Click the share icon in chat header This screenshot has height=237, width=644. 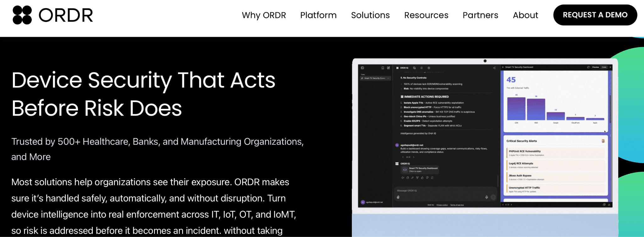click(494, 68)
